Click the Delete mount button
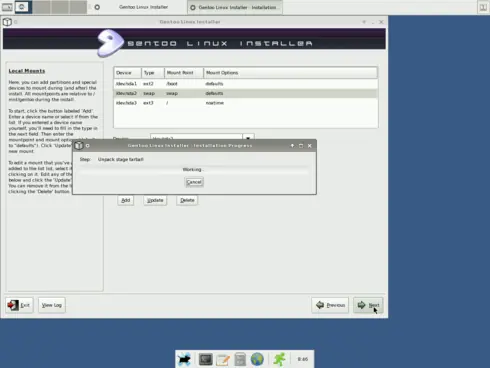The height and width of the screenshot is (368, 490). [x=187, y=200]
